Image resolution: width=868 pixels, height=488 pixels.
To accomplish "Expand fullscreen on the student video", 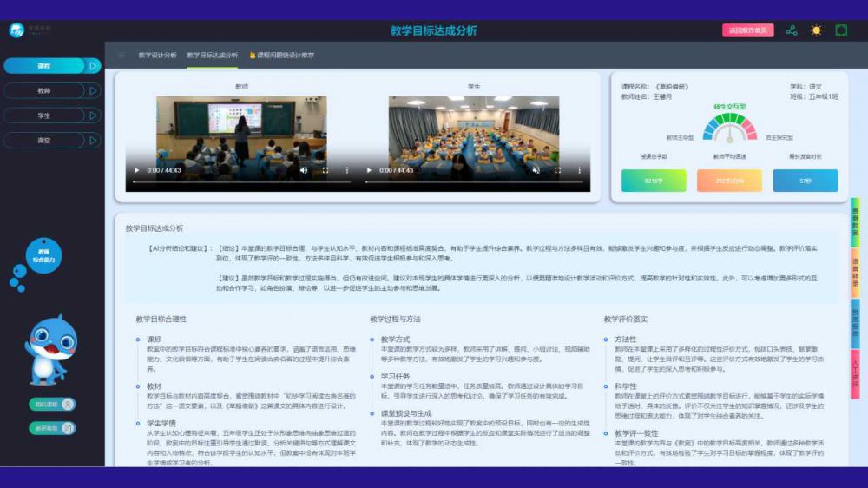I will [557, 171].
